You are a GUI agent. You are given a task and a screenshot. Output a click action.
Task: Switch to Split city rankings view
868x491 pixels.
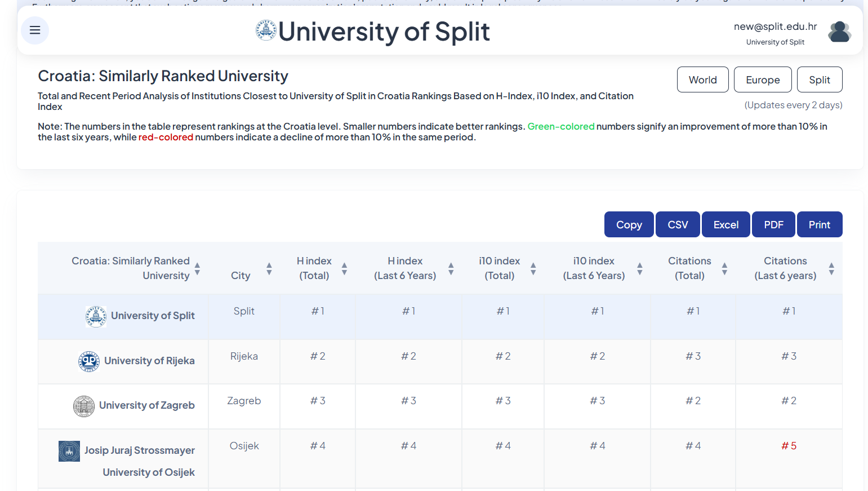(x=820, y=79)
